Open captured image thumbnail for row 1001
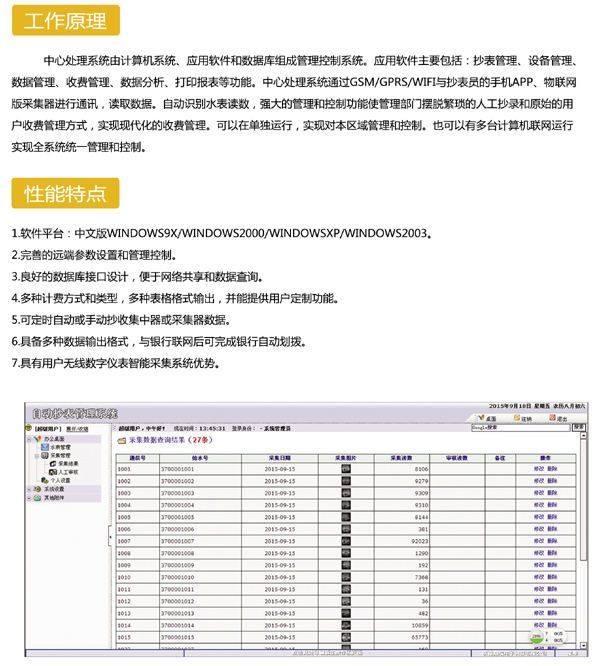This screenshot has height=666, width=600. click(x=346, y=468)
